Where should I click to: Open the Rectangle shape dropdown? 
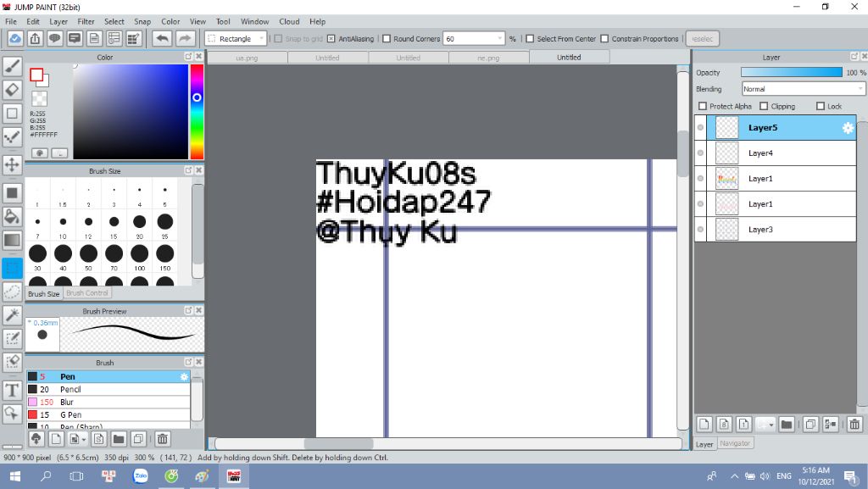click(x=236, y=39)
